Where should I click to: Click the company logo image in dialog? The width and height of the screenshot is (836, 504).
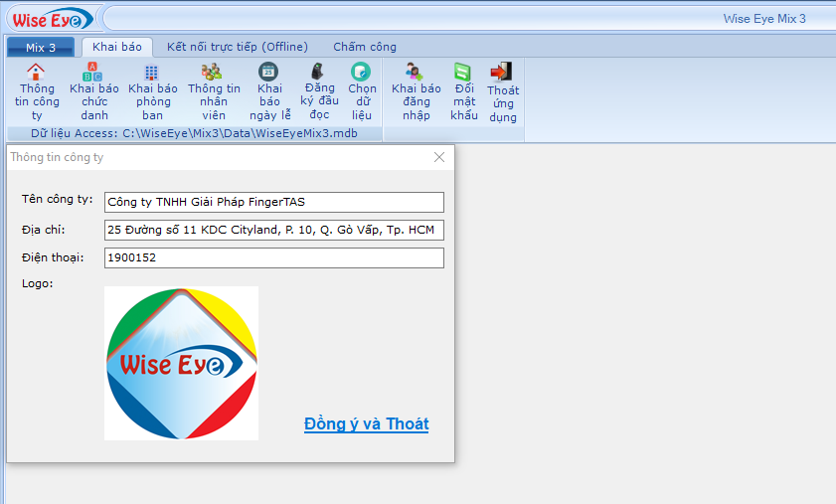(x=181, y=363)
